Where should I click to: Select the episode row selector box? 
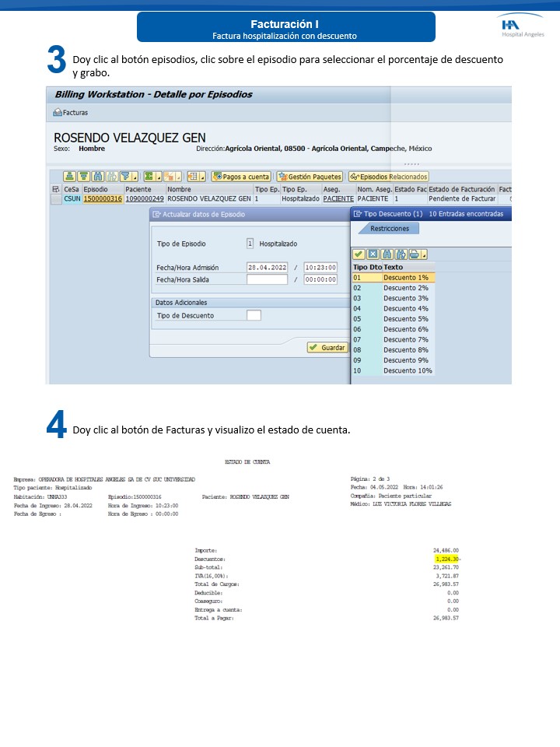coord(55,199)
